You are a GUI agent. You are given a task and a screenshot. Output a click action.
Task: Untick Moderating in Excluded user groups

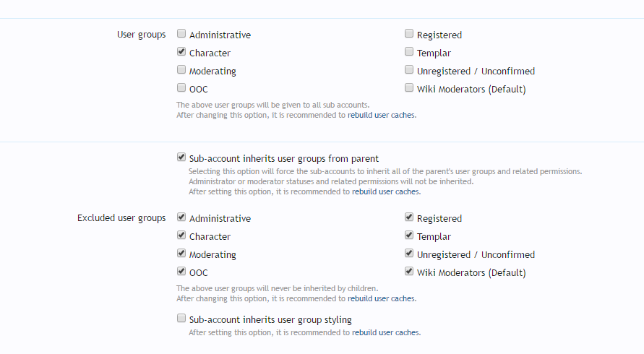tap(181, 254)
